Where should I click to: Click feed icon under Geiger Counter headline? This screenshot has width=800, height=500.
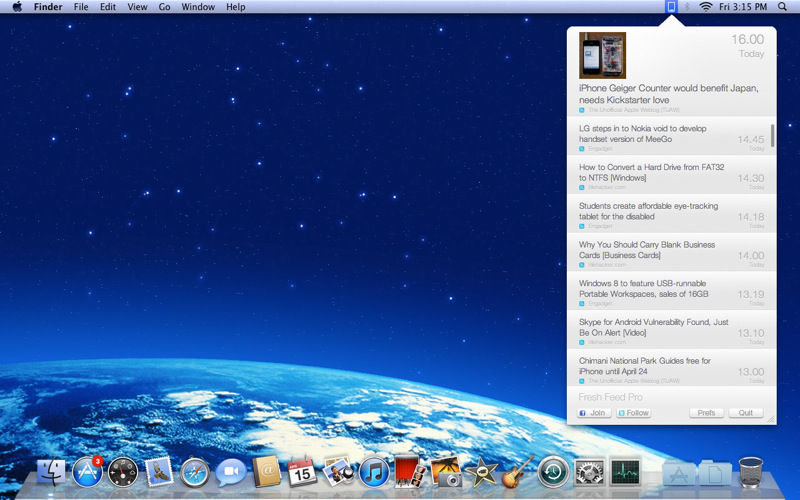(x=582, y=110)
